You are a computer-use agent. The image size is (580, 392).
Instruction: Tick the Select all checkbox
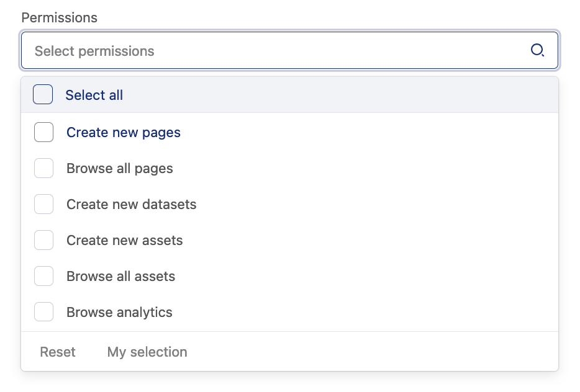click(x=43, y=95)
